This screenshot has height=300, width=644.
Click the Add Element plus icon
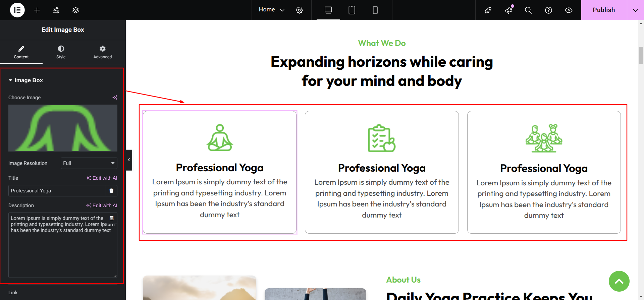coord(37,10)
